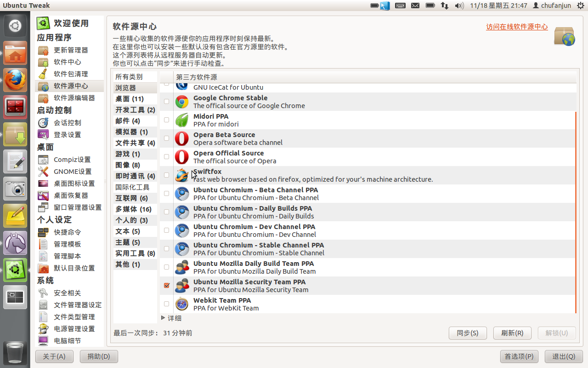This screenshot has height=368, width=588.
Task: Click the 刷新(R) button
Action: pos(512,333)
